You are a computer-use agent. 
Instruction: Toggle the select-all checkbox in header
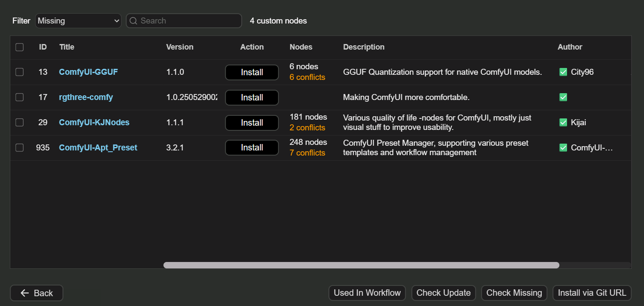tap(20, 47)
